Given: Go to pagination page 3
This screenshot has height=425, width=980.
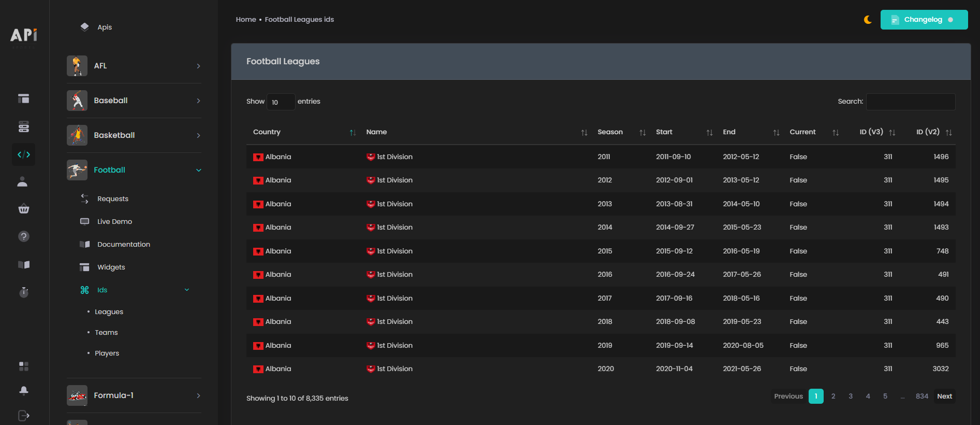Looking at the screenshot, I should (x=851, y=396).
